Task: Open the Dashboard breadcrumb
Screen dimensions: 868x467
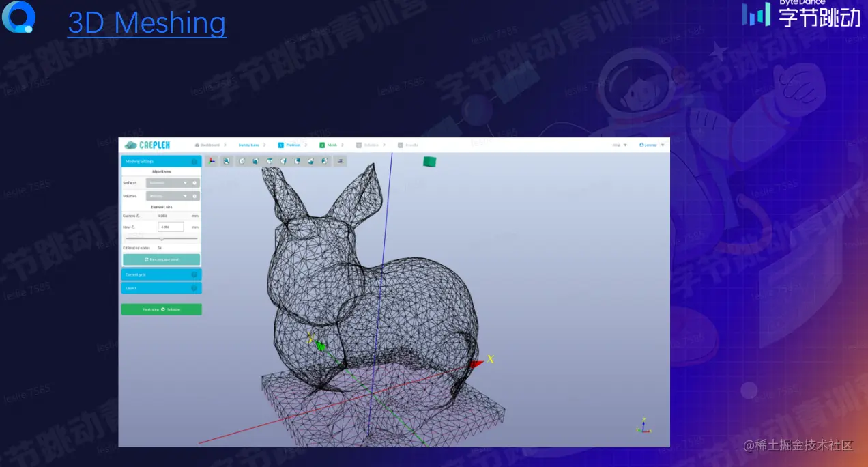Action: (207, 145)
